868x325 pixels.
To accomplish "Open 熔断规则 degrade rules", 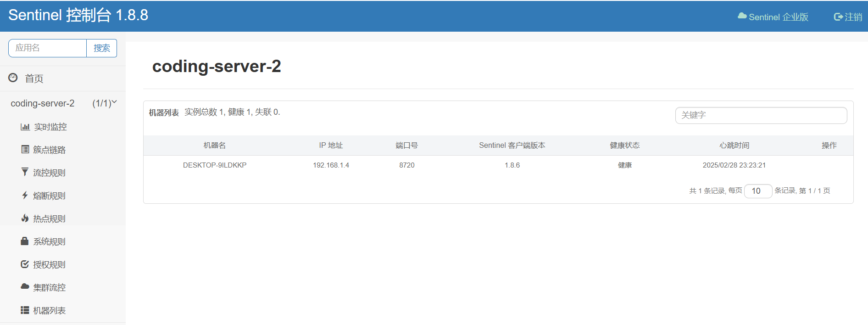I will point(49,196).
